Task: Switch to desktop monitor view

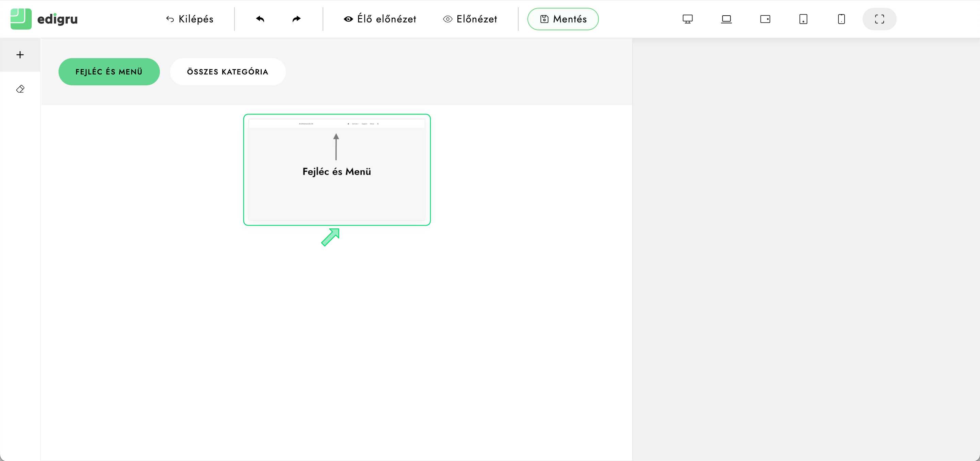Action: pos(687,19)
